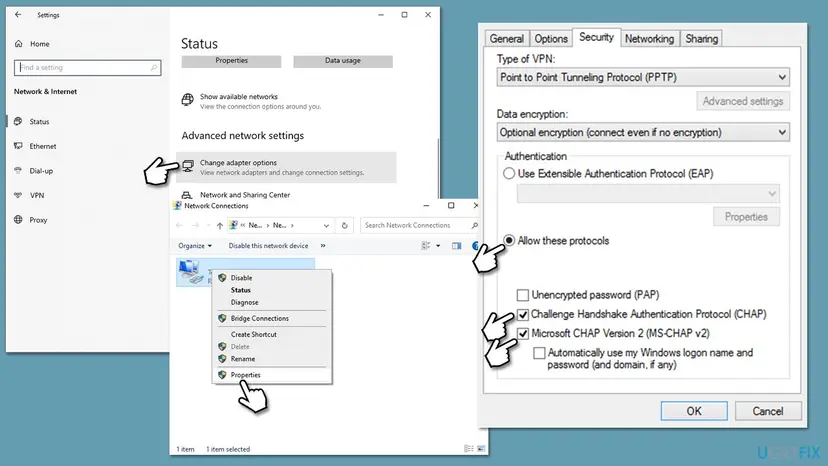Switch to the Sharing tab
This screenshot has height=466, width=828.
click(x=701, y=39)
